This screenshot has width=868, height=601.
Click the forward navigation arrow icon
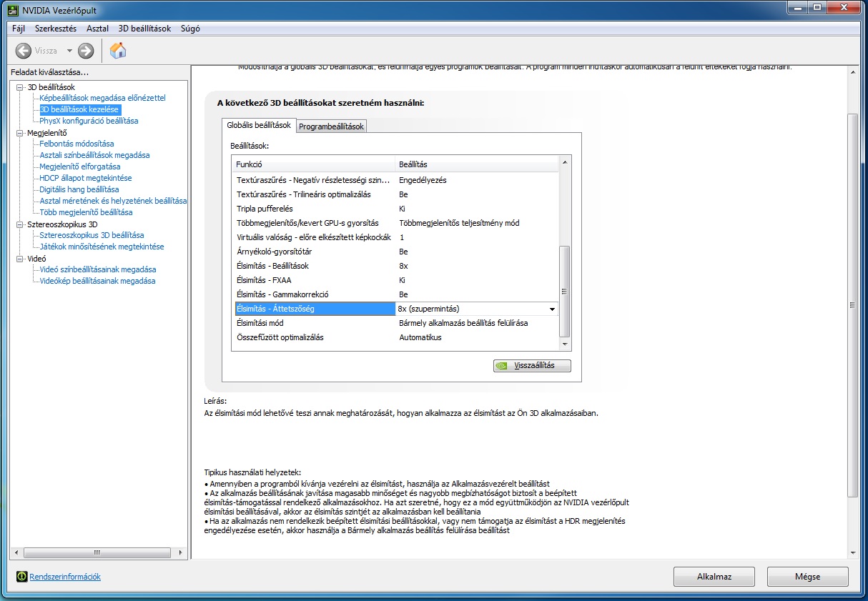pos(86,51)
